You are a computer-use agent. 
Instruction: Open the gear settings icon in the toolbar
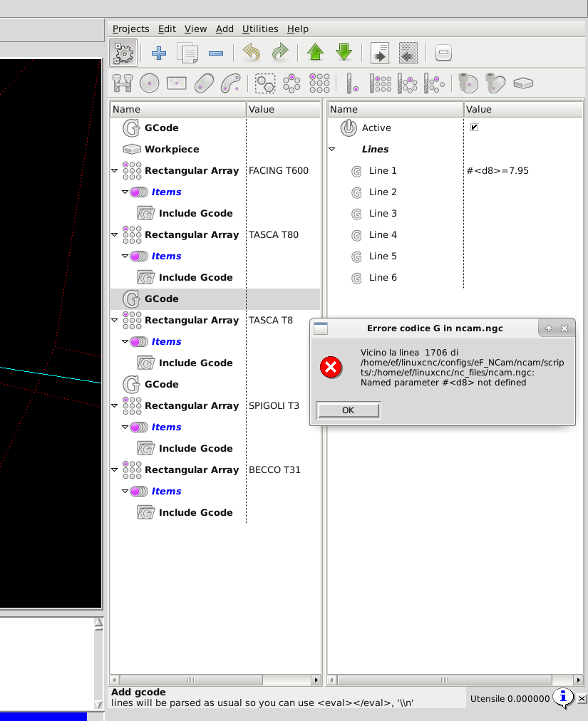[x=123, y=53]
